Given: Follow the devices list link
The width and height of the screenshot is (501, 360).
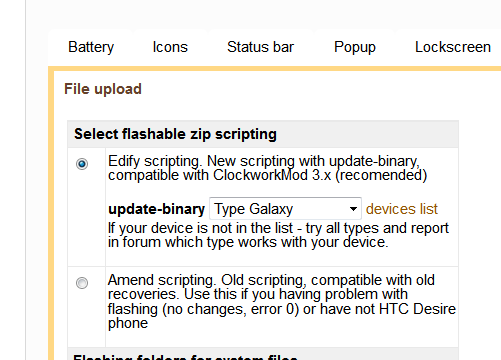Looking at the screenshot, I should 402,209.
